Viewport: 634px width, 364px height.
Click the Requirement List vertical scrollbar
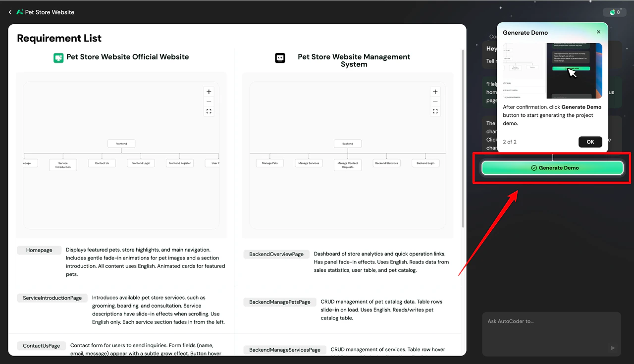pyautogui.click(x=463, y=138)
